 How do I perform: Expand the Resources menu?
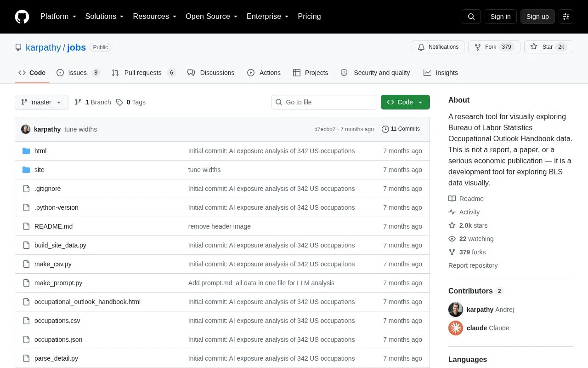pos(155,17)
